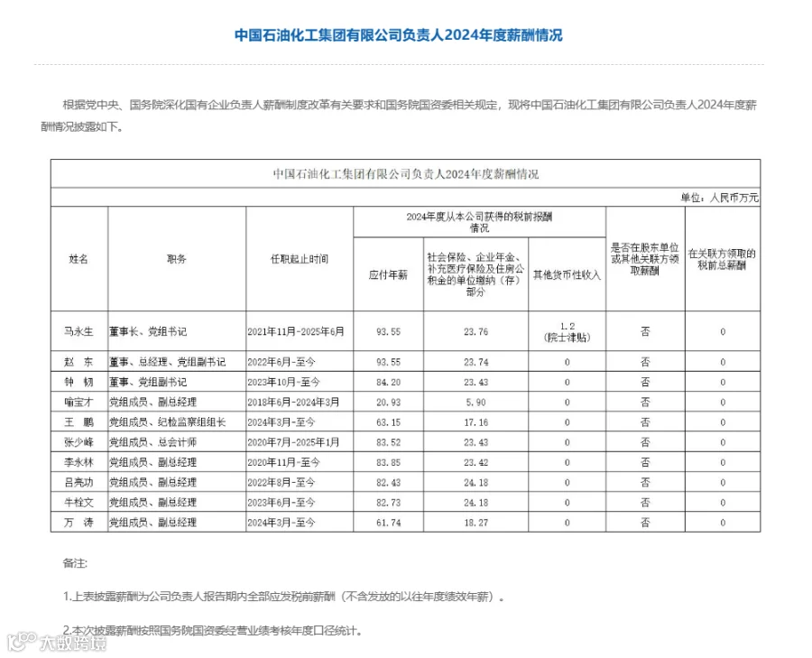
Task: Click the term 2020年7月-2025年1月
Action: [x=293, y=442]
